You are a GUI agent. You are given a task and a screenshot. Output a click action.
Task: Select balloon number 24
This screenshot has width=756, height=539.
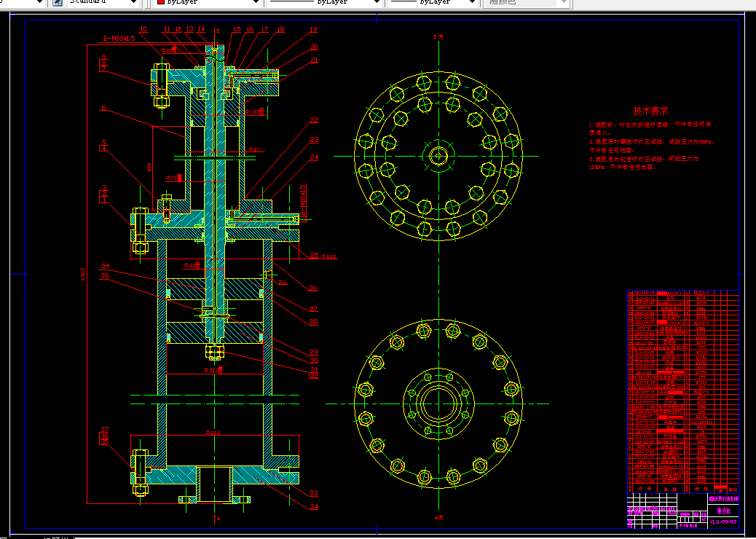coord(315,157)
